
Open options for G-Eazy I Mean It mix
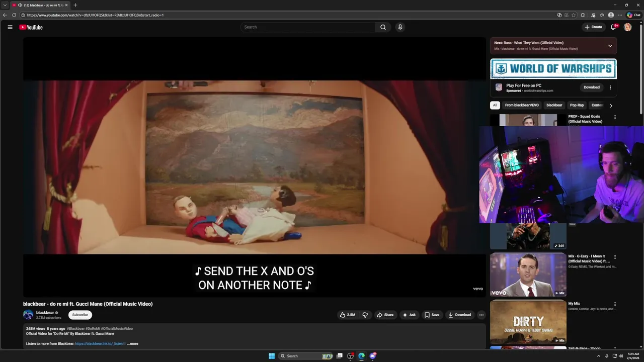point(615,257)
